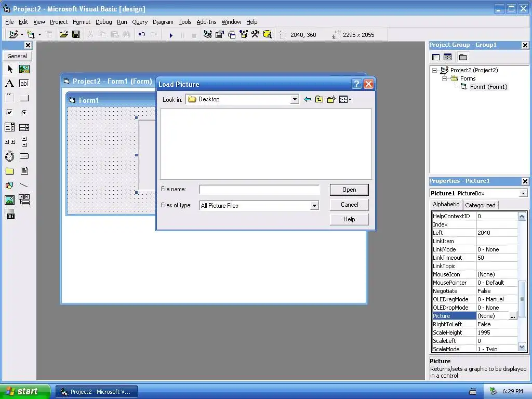Select the Shape tool in toolbox
The image size is (532, 399).
[x=10, y=185]
